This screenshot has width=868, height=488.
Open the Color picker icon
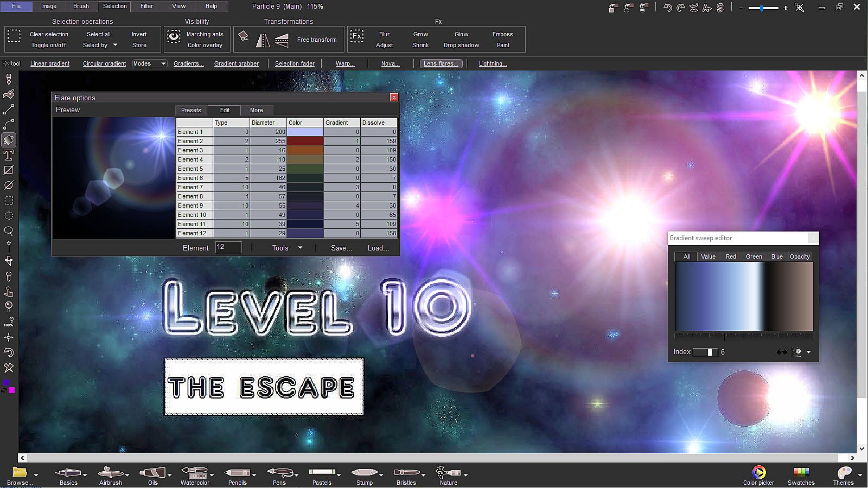point(758,473)
